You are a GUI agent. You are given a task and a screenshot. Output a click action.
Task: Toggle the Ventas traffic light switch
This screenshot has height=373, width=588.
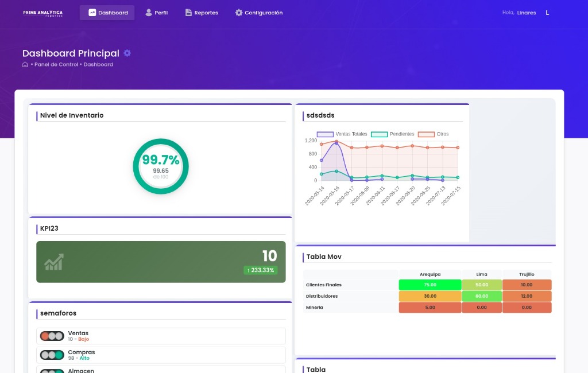52,336
